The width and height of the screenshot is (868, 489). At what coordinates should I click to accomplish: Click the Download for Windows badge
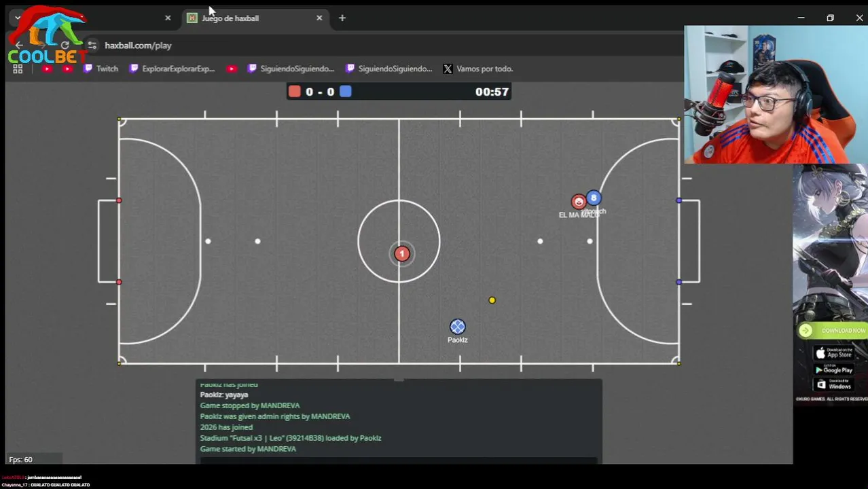point(833,385)
